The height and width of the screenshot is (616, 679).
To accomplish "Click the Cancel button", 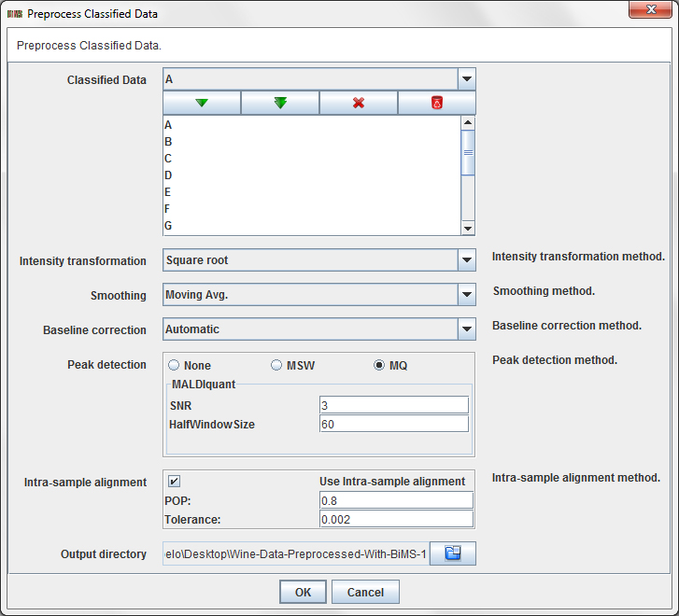I will click(365, 592).
